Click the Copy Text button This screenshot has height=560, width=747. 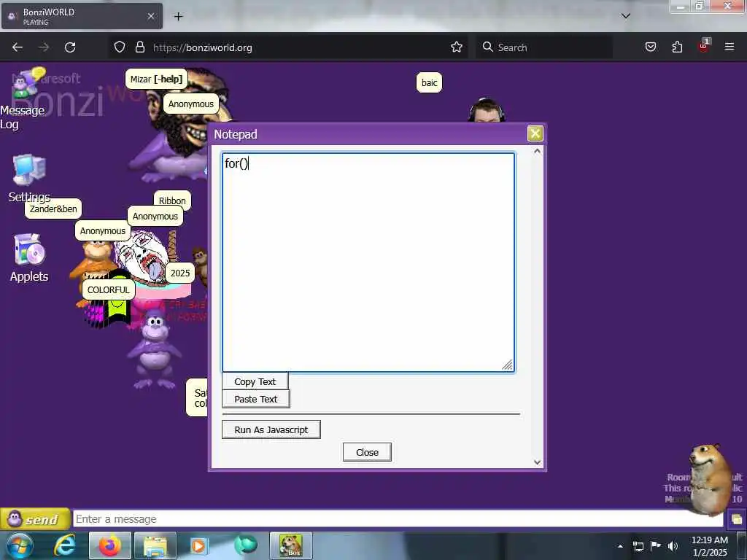coord(255,381)
